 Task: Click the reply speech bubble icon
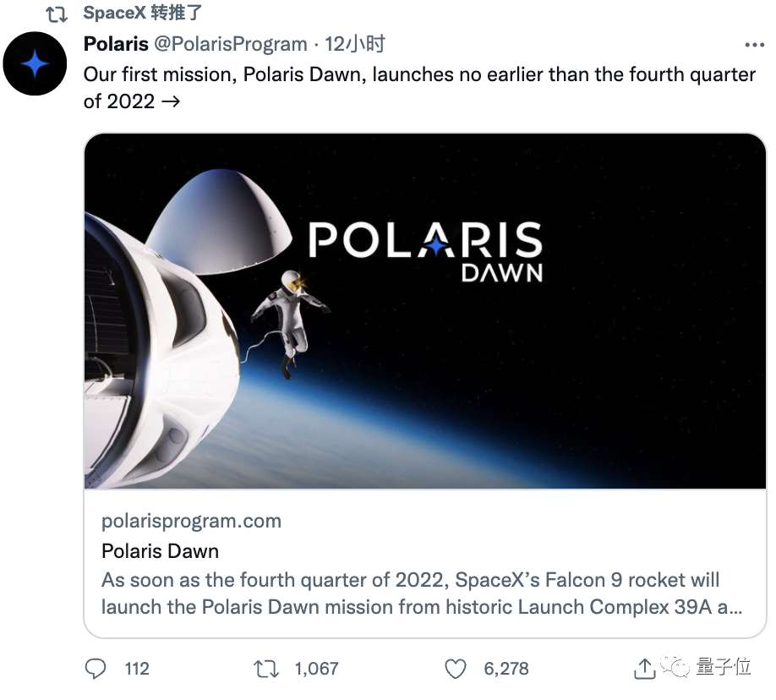coord(96,669)
